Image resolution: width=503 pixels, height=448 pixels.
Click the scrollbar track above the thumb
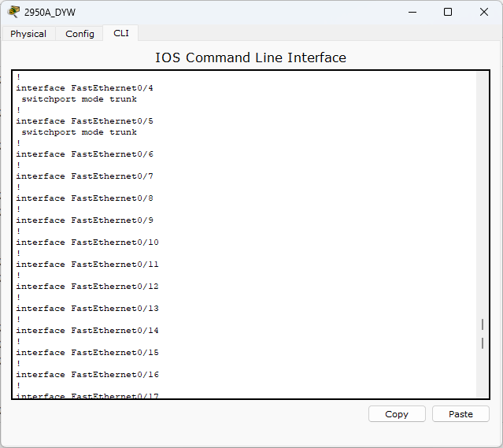tap(483, 193)
